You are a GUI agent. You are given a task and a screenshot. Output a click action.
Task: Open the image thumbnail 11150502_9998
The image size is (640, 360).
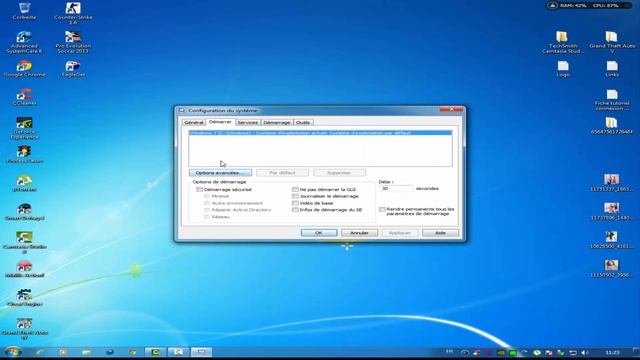(611, 269)
